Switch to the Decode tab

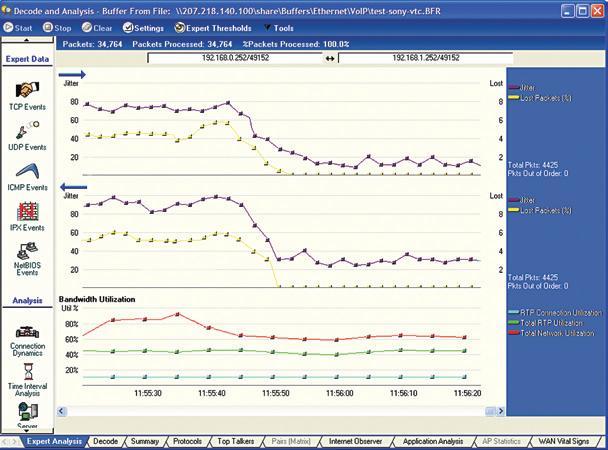click(x=105, y=441)
